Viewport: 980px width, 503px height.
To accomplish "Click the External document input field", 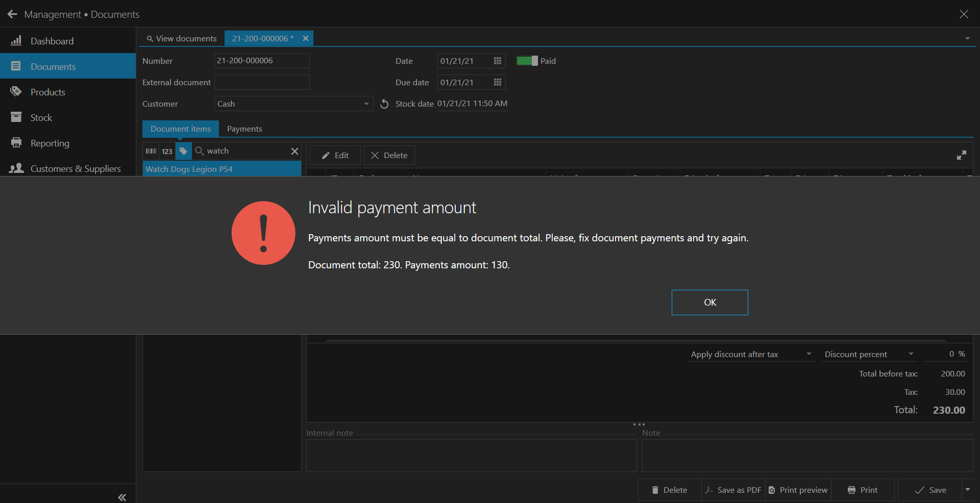I will pos(262,82).
